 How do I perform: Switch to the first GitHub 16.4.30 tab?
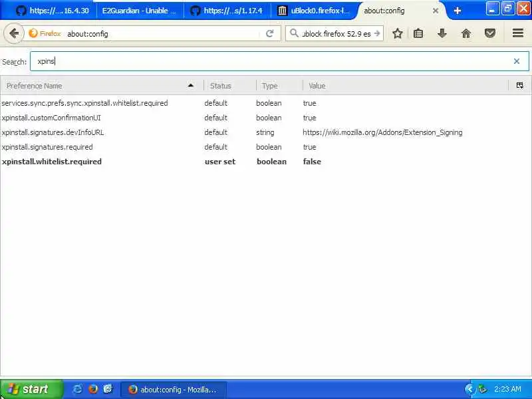pos(53,11)
